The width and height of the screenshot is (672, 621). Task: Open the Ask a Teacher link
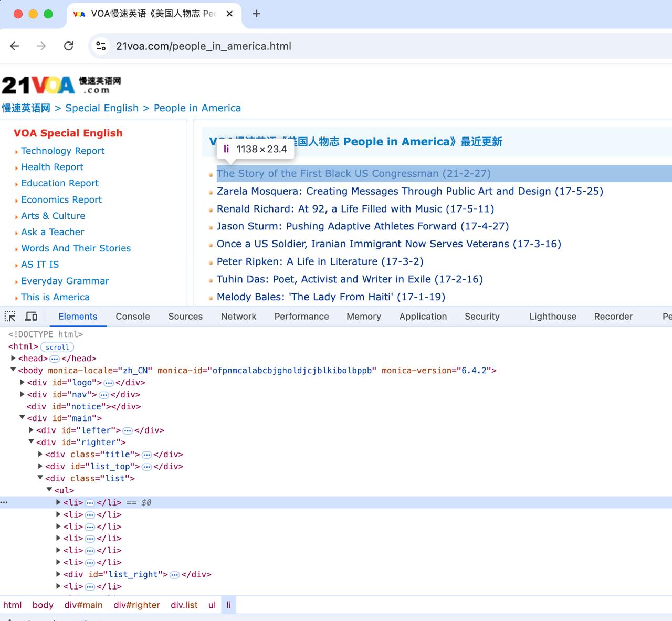[52, 232]
